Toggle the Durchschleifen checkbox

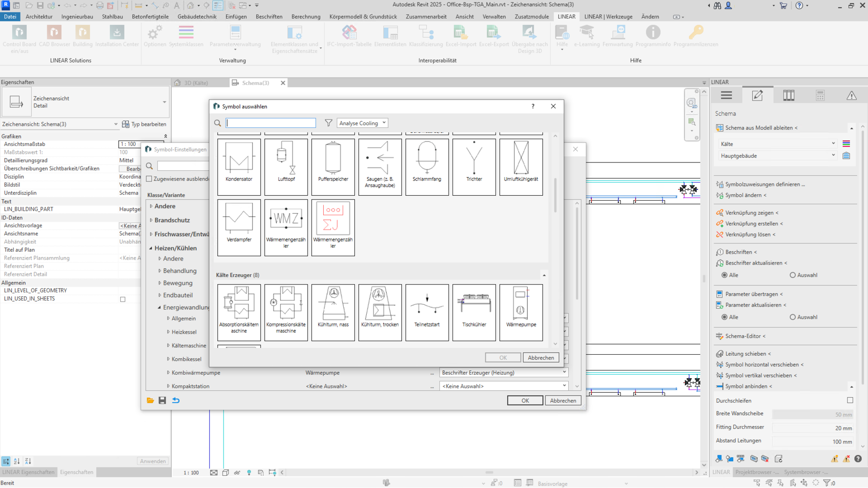[x=849, y=400]
